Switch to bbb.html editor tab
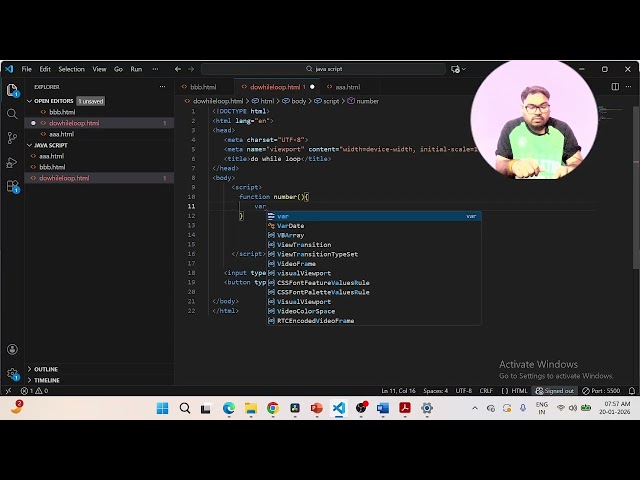The image size is (640, 480). [204, 87]
